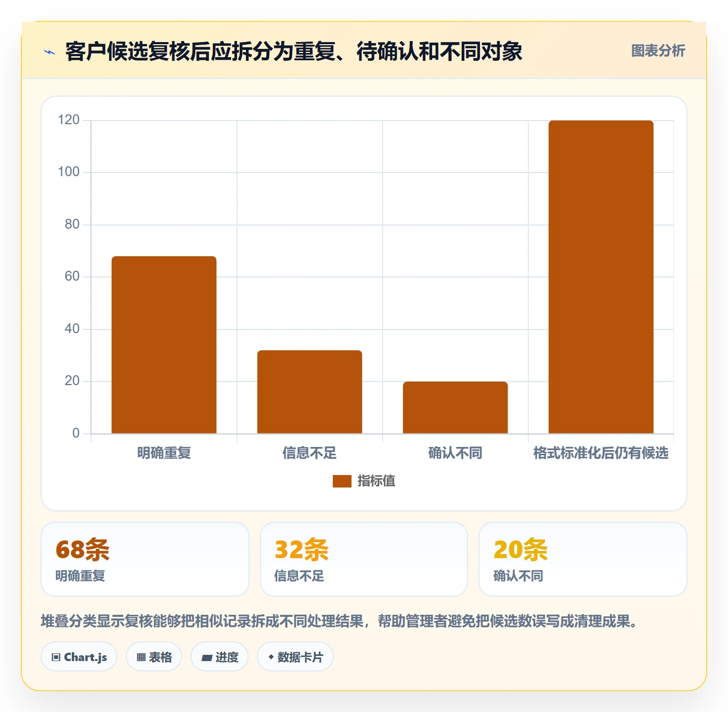The width and height of the screenshot is (728, 712).
Task: Click the chart title 客户候选复核后应拆分
Action: point(294,51)
